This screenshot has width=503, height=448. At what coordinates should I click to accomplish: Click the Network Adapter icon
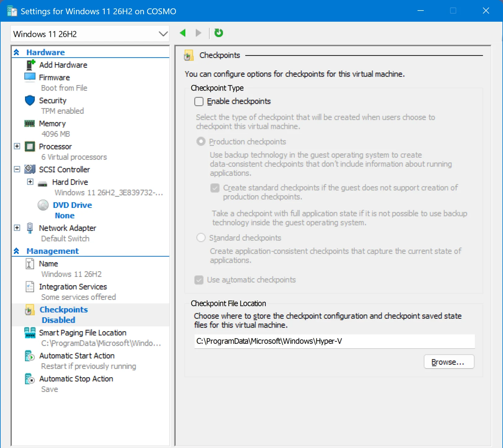pos(30,228)
